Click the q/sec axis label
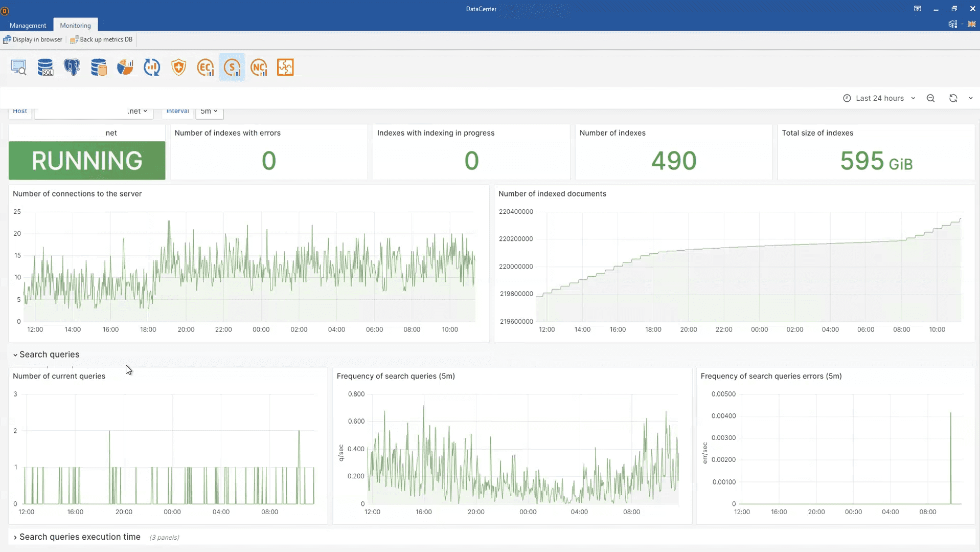The width and height of the screenshot is (980, 552). (x=341, y=453)
